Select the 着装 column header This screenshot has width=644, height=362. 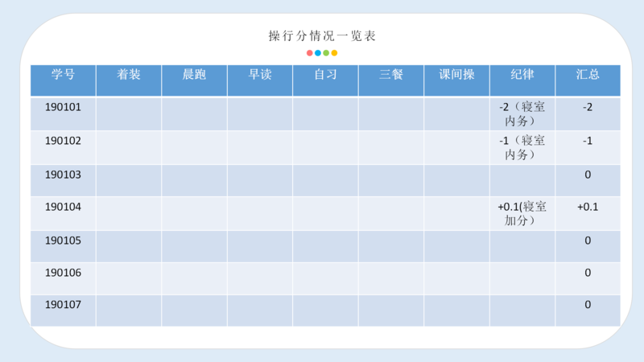(x=129, y=80)
